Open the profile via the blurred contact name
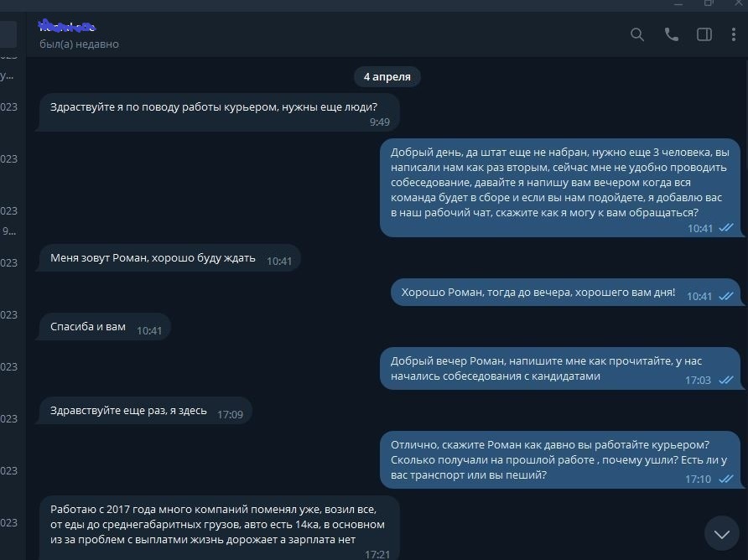 (67, 28)
